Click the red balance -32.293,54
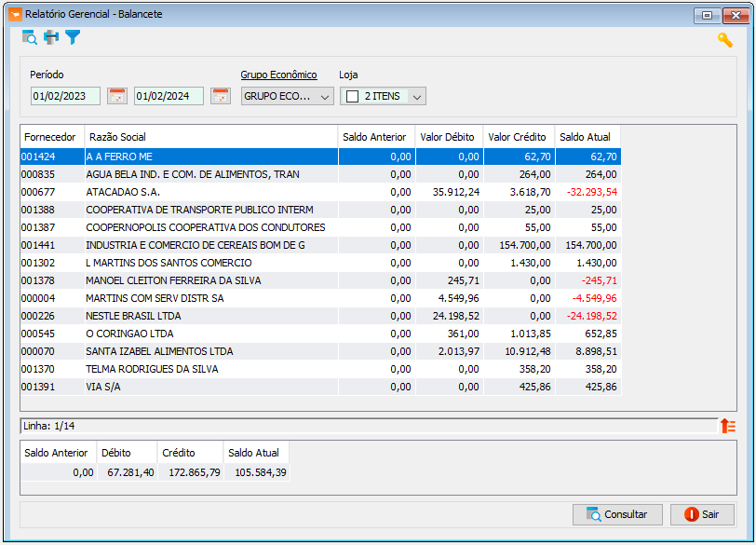Viewport: 756px width, 545px height. point(591,192)
